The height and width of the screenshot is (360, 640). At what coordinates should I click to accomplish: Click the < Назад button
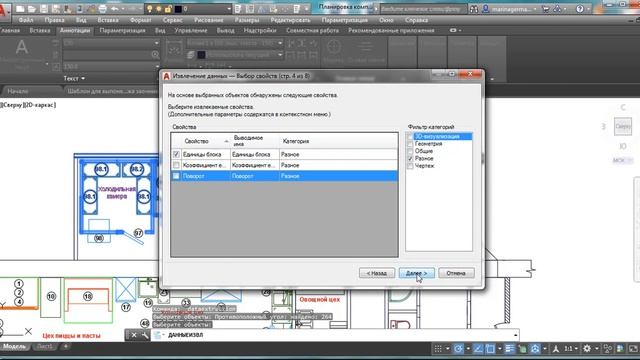pos(376,273)
